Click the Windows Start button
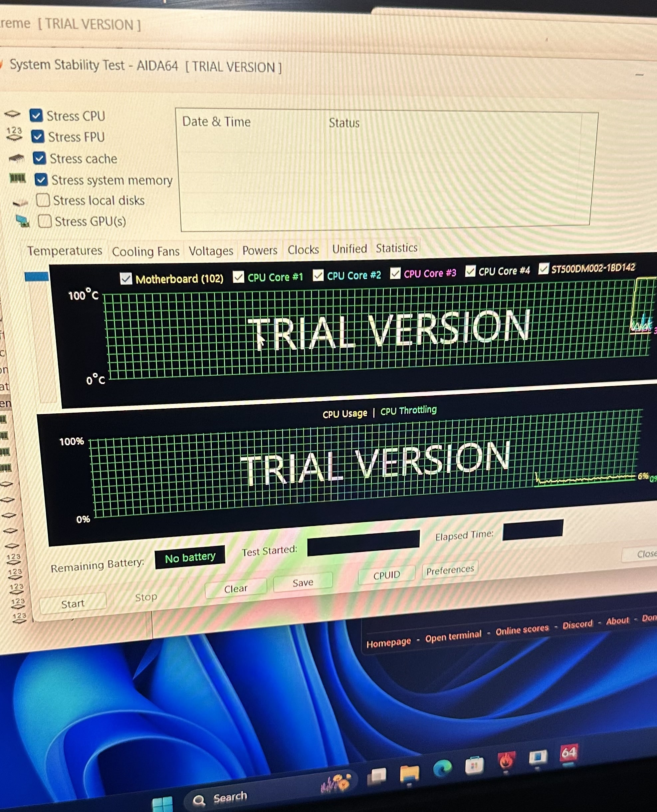This screenshot has height=812, width=657. pyautogui.click(x=162, y=804)
